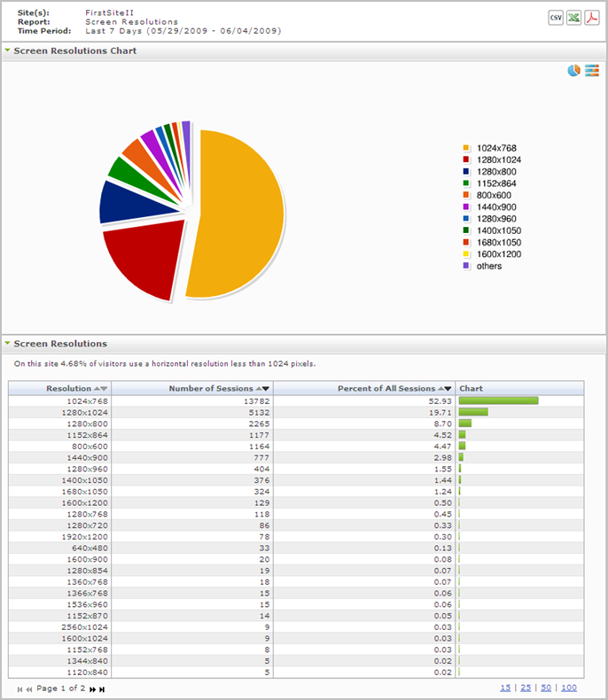Click the 1680x1050 legend label
Screen dimensions: 608x700
(x=499, y=242)
